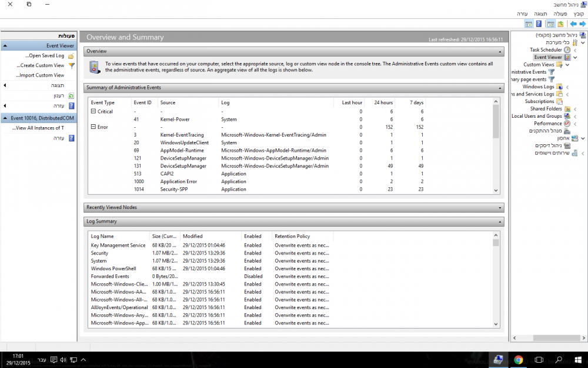
Task: Select the Performance gauge icon
Action: (567, 124)
